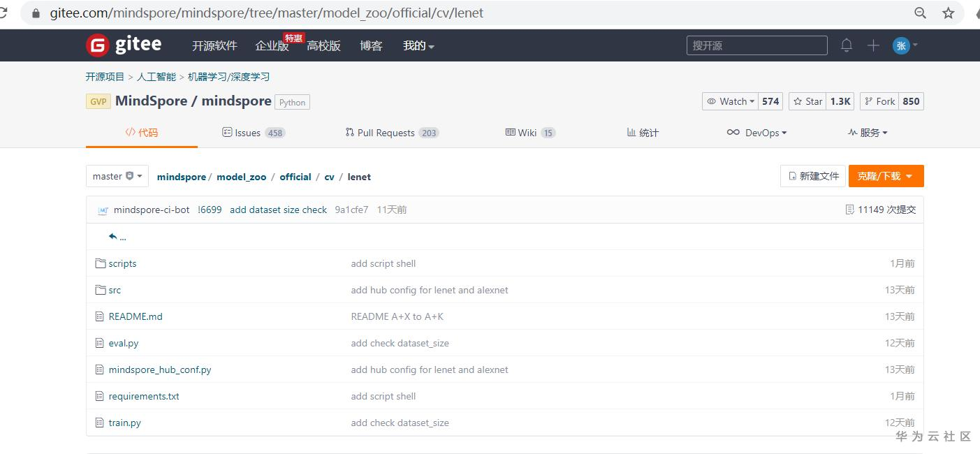Expand the 服务 dropdown tab

tap(868, 133)
